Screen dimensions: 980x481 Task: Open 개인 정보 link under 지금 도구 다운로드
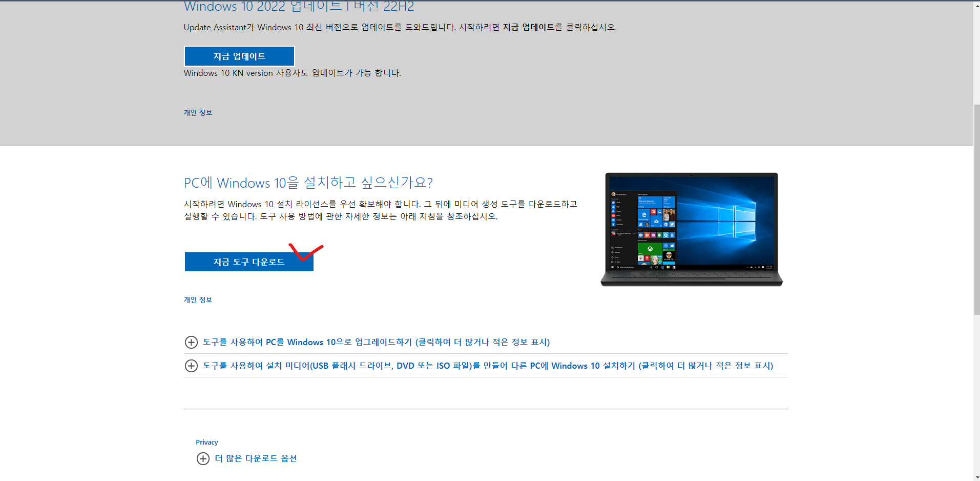pyautogui.click(x=198, y=300)
